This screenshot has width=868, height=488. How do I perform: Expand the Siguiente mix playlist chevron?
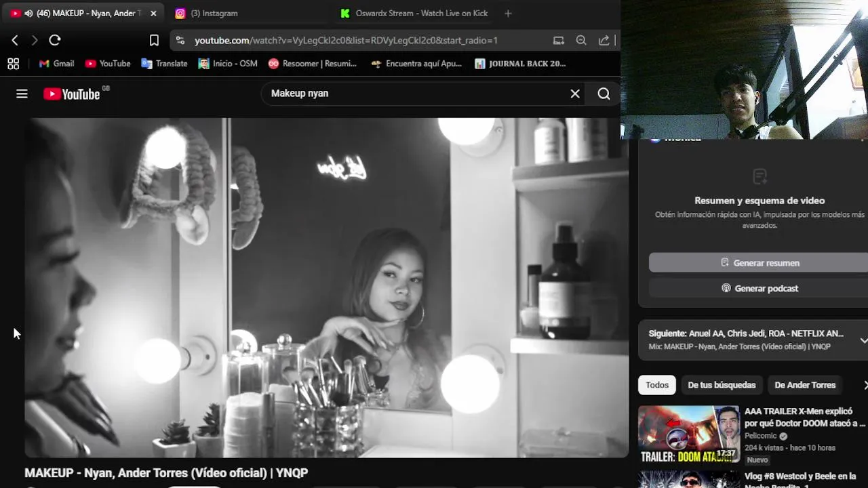click(863, 340)
